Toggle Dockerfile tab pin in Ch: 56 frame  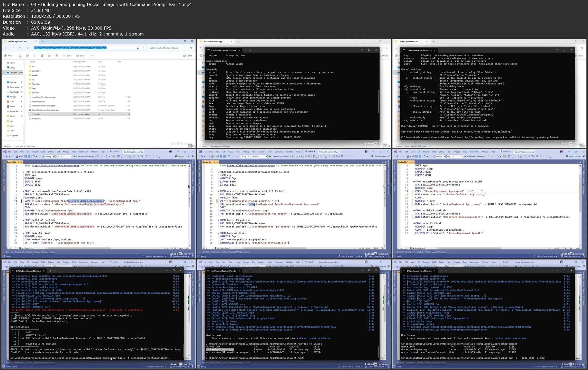point(18,162)
